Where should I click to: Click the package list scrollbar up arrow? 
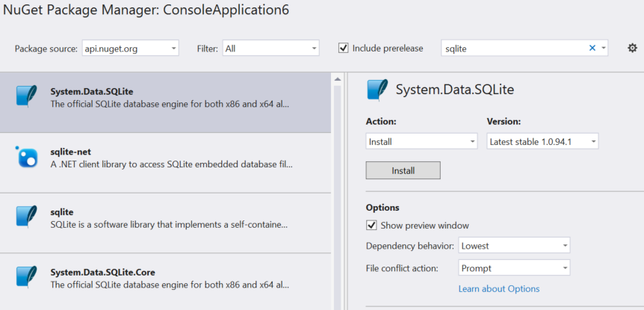coord(338,79)
